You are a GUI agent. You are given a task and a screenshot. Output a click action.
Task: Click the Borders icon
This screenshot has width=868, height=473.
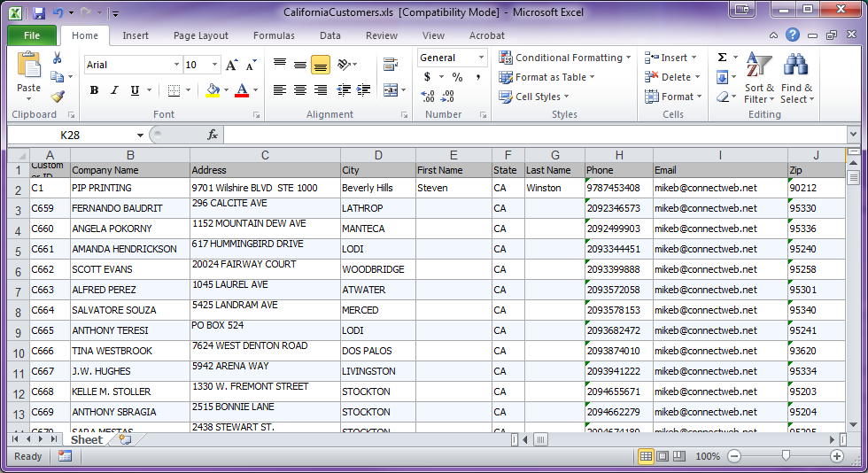(174, 90)
